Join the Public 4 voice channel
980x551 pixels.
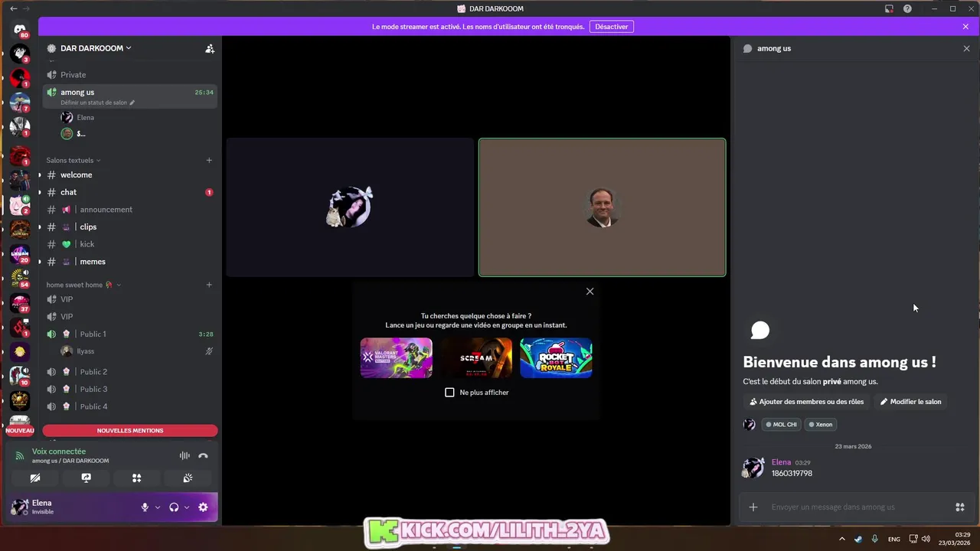pyautogui.click(x=130, y=406)
